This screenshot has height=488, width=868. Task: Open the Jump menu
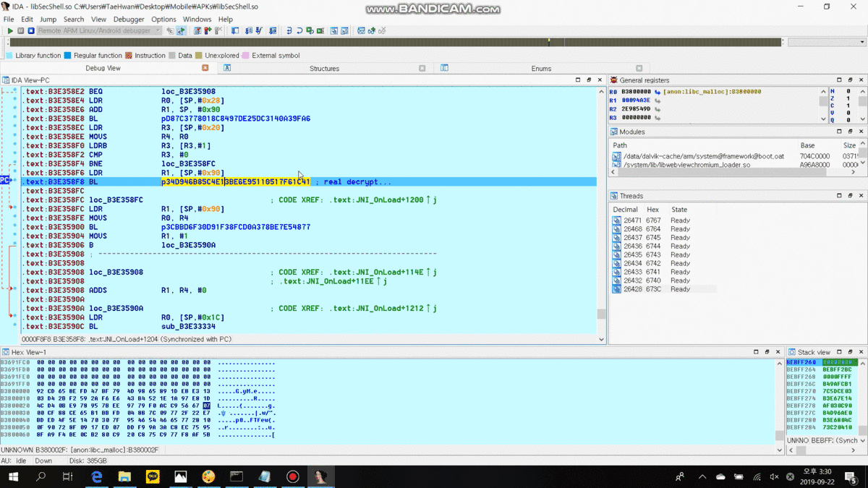(48, 19)
